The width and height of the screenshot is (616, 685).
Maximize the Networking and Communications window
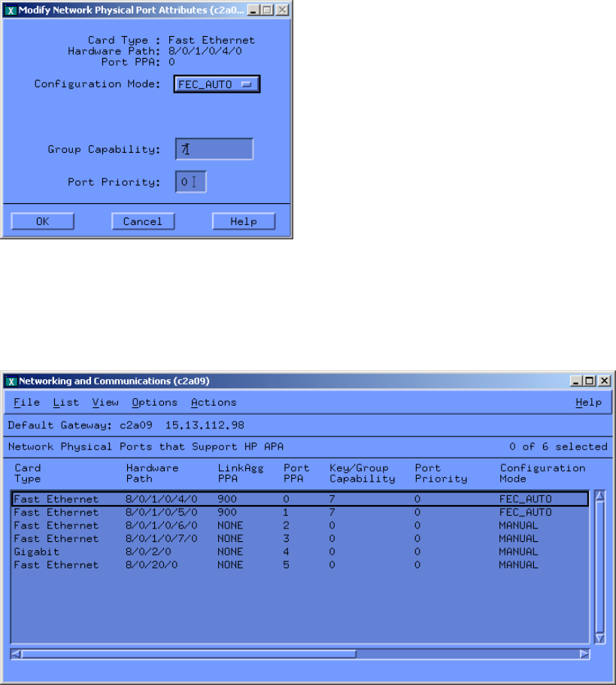coord(590,380)
